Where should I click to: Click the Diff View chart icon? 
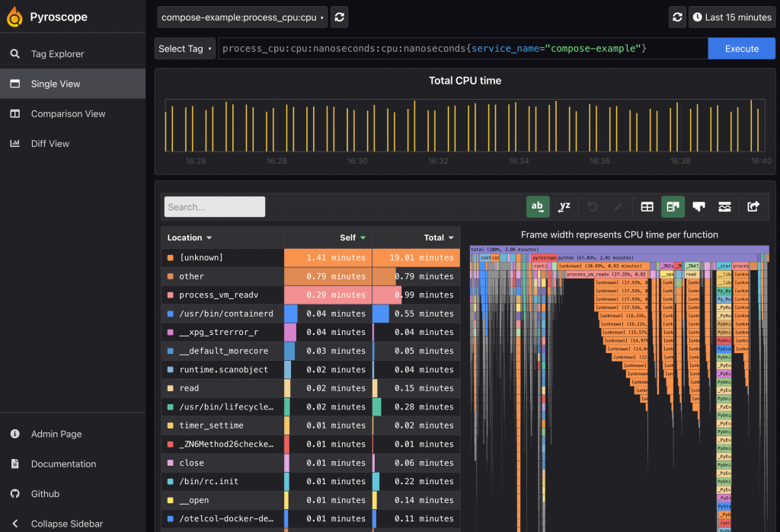tap(15, 144)
